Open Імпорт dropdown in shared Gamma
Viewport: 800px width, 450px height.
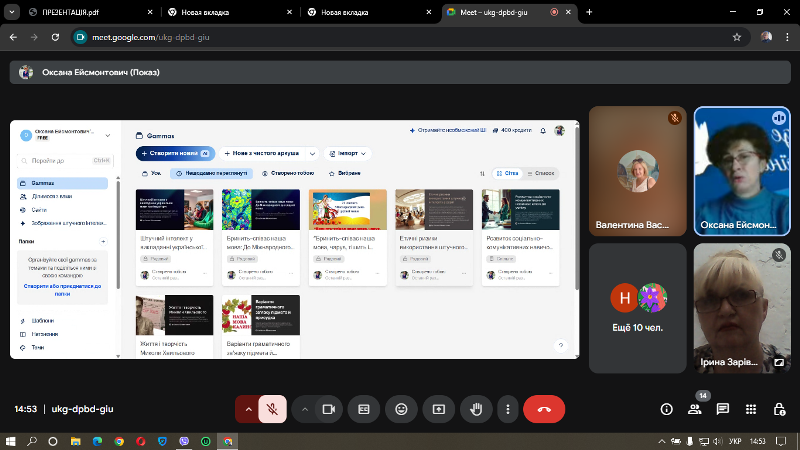click(347, 153)
